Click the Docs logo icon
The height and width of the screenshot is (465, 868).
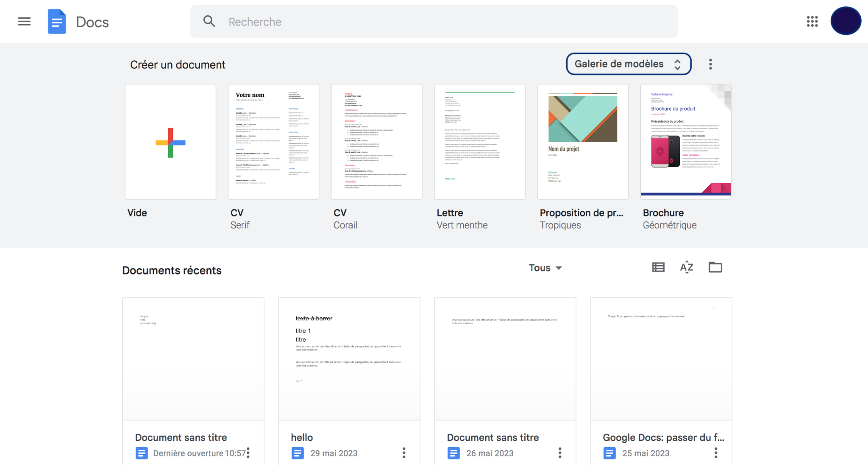click(x=57, y=22)
